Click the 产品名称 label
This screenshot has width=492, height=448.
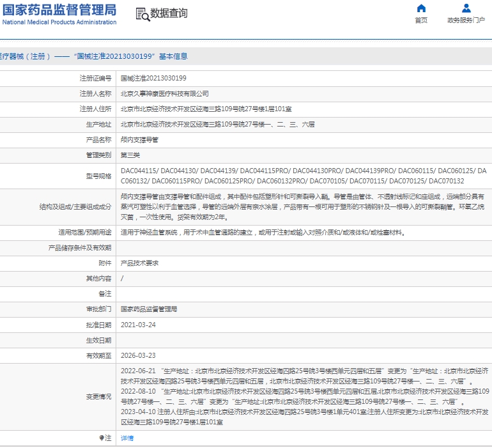pyautogui.click(x=98, y=140)
